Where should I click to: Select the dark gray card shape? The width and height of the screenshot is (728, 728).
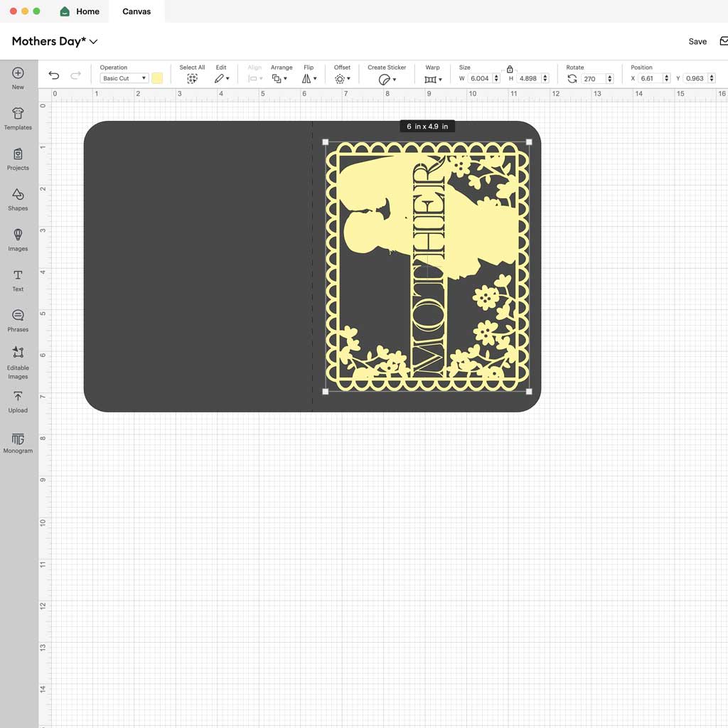point(198,267)
